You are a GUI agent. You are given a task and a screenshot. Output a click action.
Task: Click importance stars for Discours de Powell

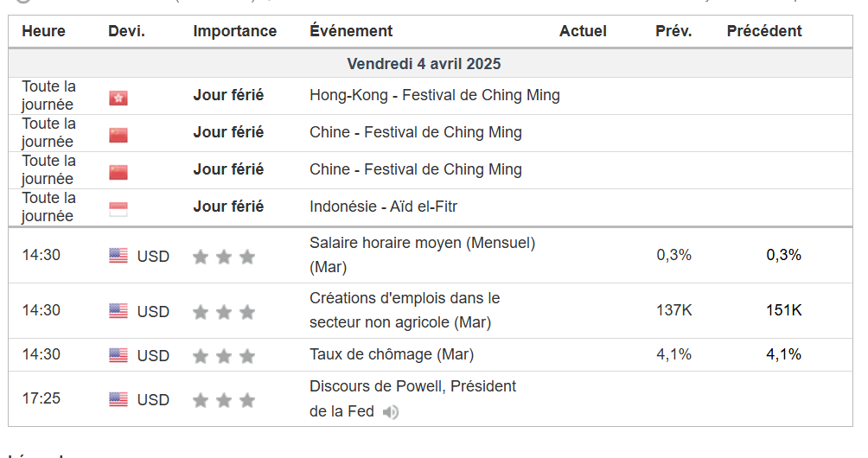(x=224, y=400)
